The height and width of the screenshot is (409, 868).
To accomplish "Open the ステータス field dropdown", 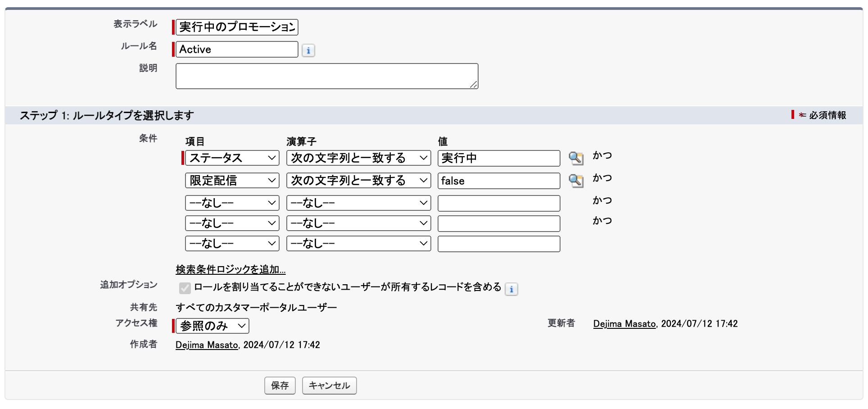I will [232, 158].
